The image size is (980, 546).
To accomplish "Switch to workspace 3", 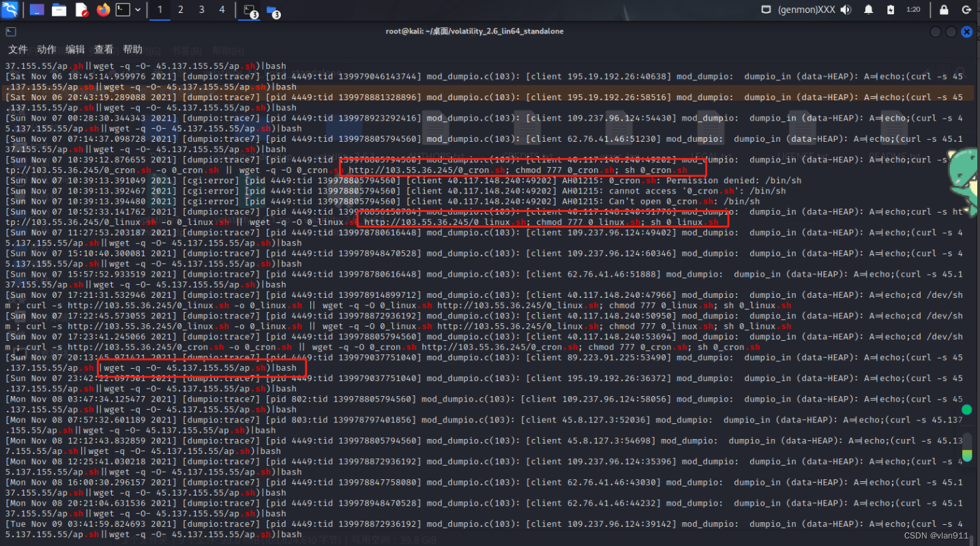I will (201, 10).
